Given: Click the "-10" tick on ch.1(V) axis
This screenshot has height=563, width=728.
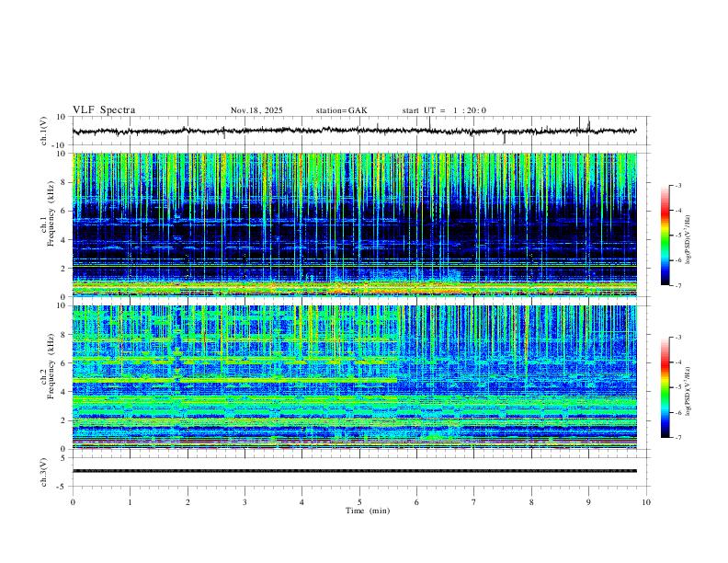Looking at the screenshot, I should click(60, 145).
